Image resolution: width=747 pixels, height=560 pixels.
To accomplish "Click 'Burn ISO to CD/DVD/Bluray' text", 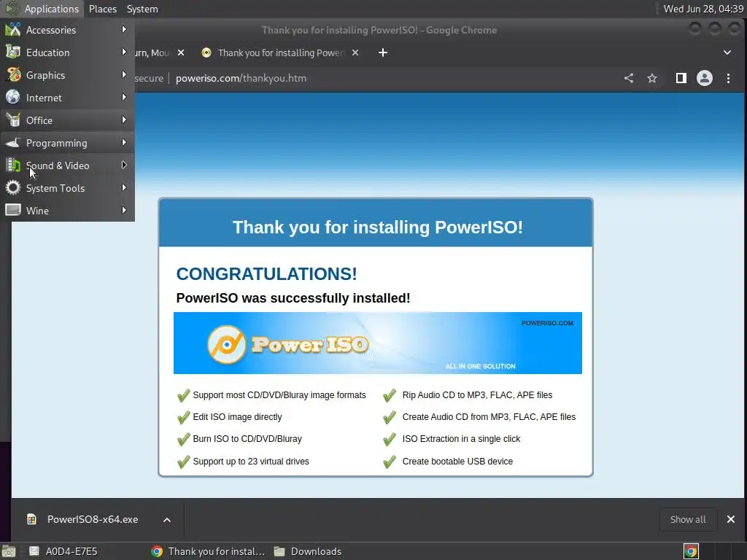I will [247, 439].
